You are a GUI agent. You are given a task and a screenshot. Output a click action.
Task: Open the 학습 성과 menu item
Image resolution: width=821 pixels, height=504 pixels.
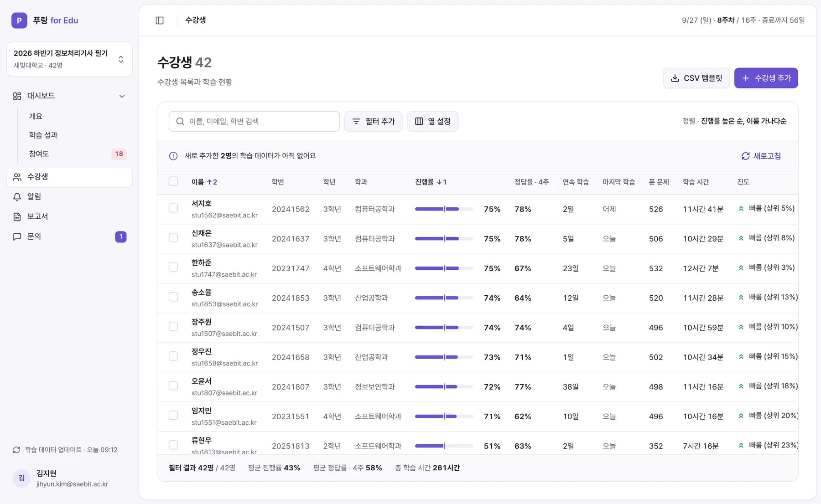43,135
